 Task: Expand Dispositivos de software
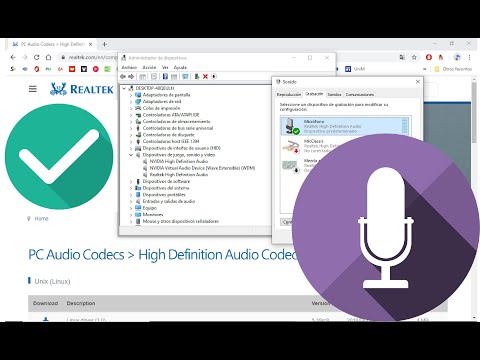(131, 182)
